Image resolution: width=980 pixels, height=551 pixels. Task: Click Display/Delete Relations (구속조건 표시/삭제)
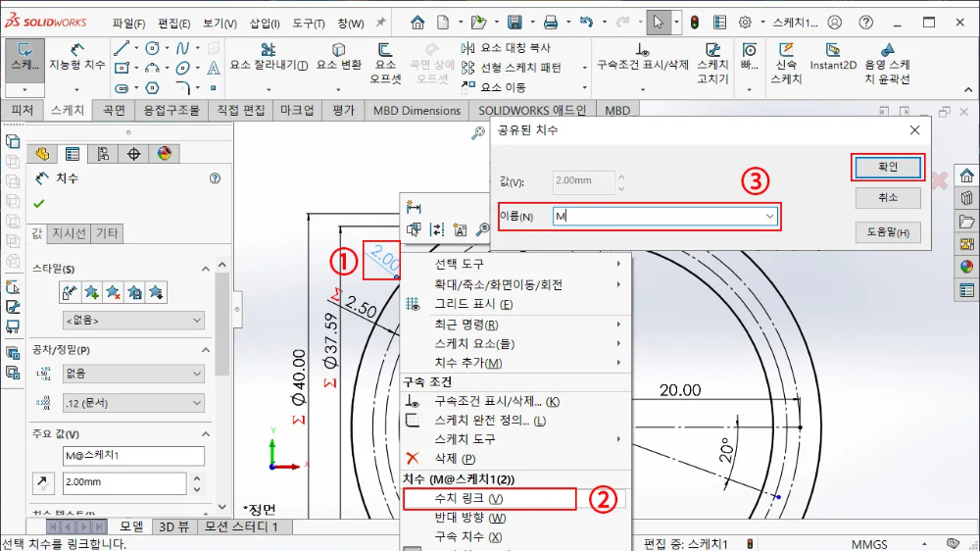pos(643,57)
